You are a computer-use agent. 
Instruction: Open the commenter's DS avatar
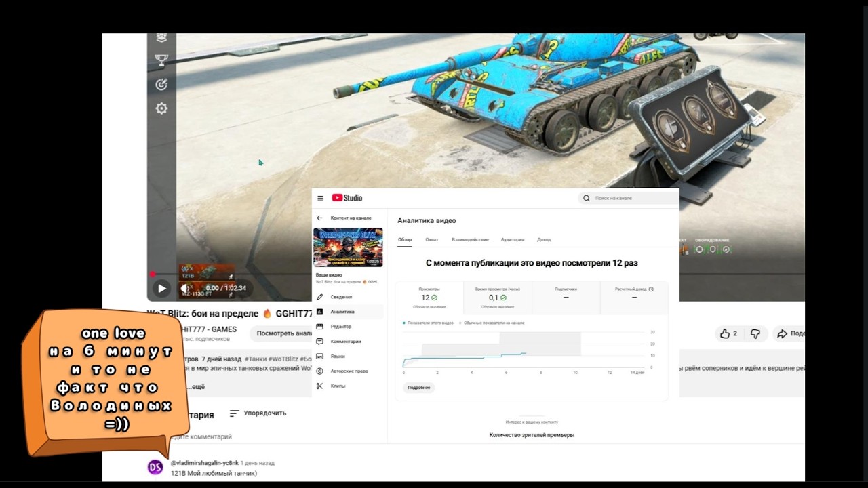[155, 467]
